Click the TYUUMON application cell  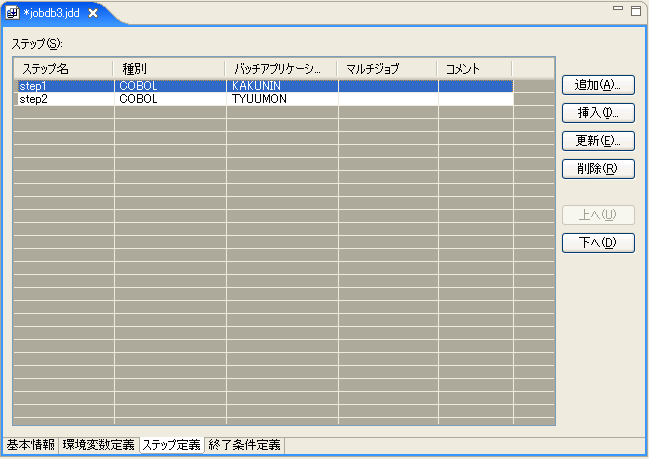pos(282,99)
